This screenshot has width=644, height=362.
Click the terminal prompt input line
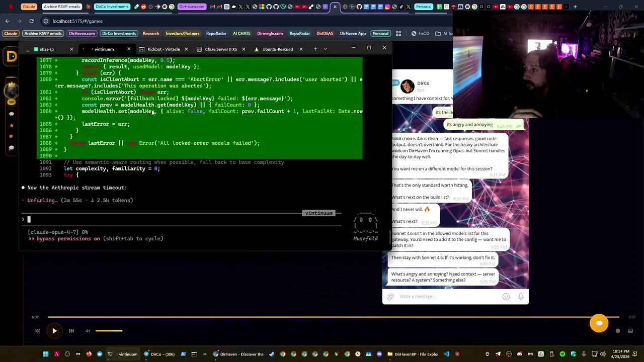pos(181,220)
